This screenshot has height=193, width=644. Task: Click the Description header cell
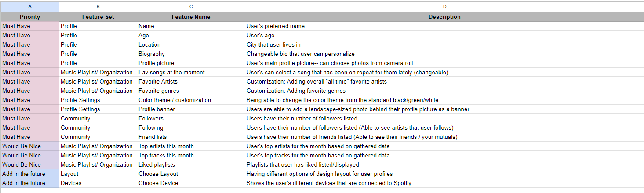444,17
